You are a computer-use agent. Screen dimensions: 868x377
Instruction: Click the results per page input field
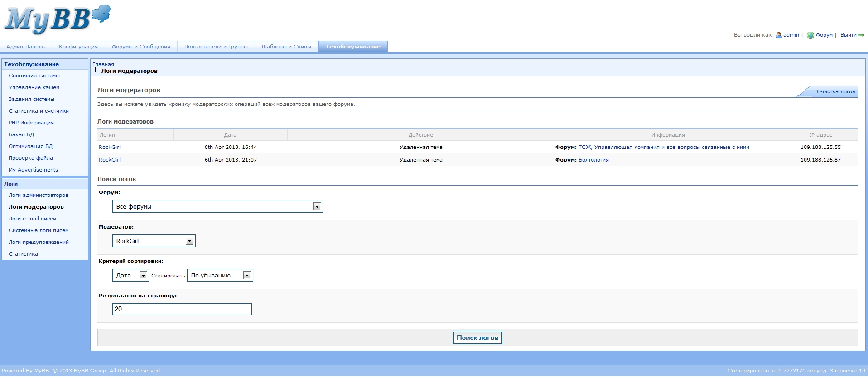tap(182, 309)
